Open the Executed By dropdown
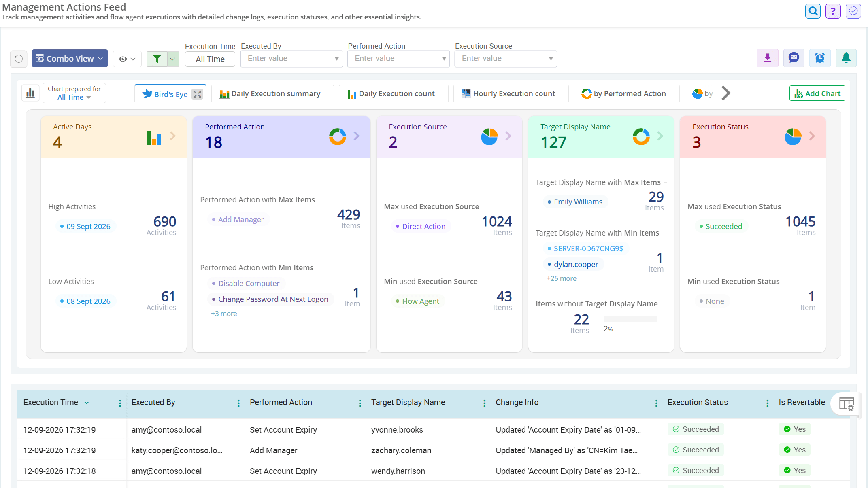 pos(291,59)
